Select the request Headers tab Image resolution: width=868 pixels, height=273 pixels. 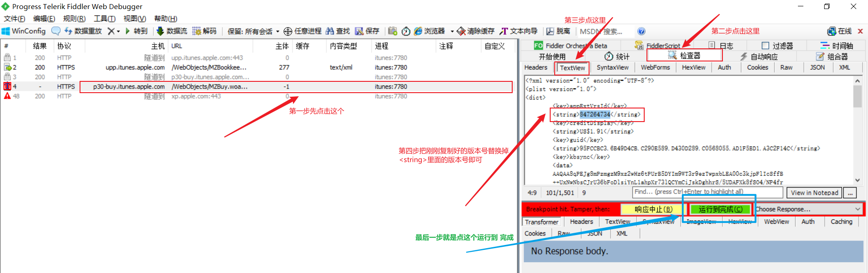(x=536, y=67)
